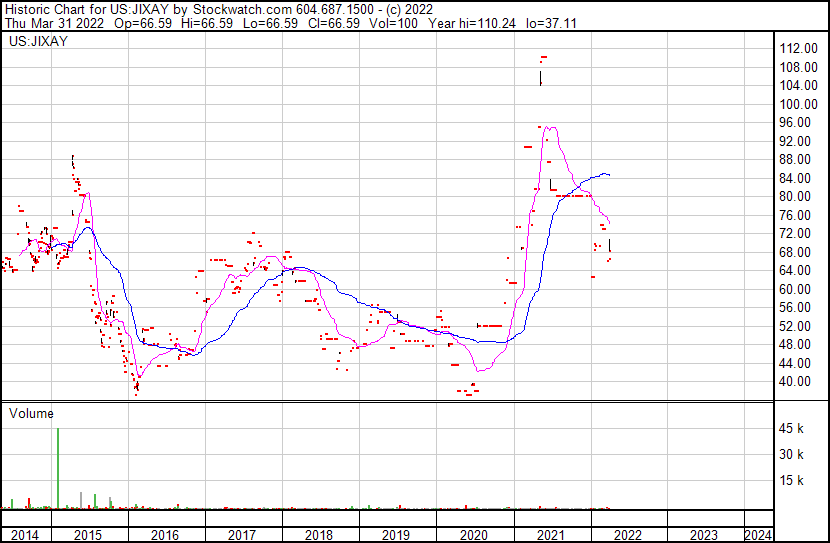Click the 2022 year label
Image resolution: width=830 pixels, height=543 pixels.
click(628, 535)
